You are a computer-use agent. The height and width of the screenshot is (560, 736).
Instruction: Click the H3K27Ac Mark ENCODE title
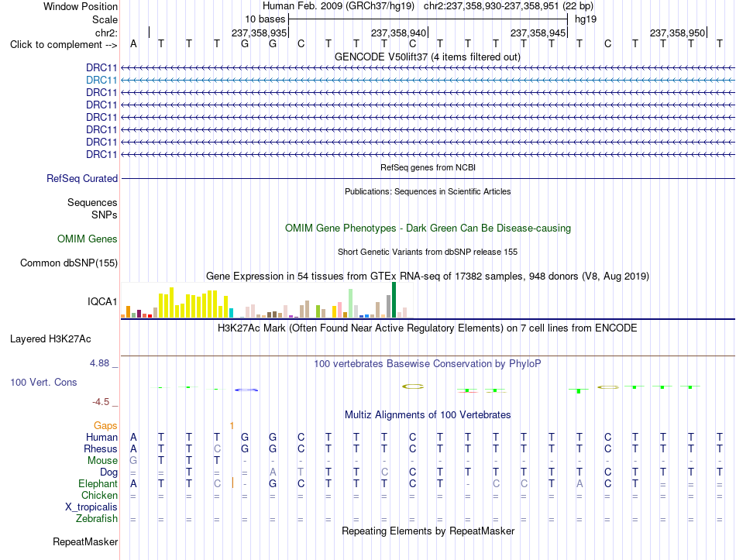(x=428, y=328)
